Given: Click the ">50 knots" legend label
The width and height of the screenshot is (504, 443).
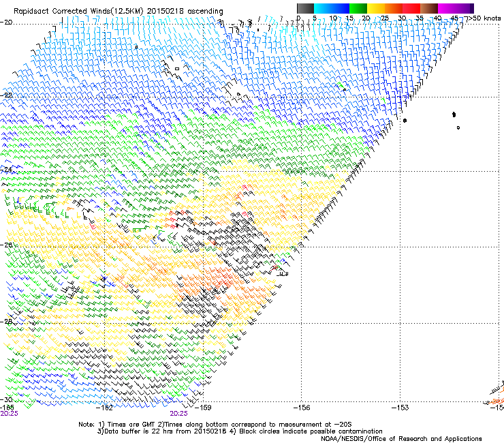Looking at the screenshot, I should 484,18.
